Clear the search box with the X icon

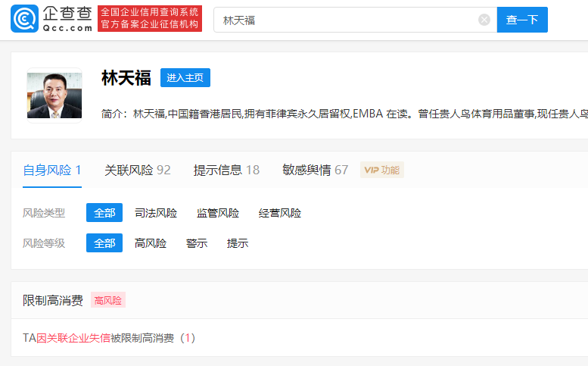(x=484, y=20)
